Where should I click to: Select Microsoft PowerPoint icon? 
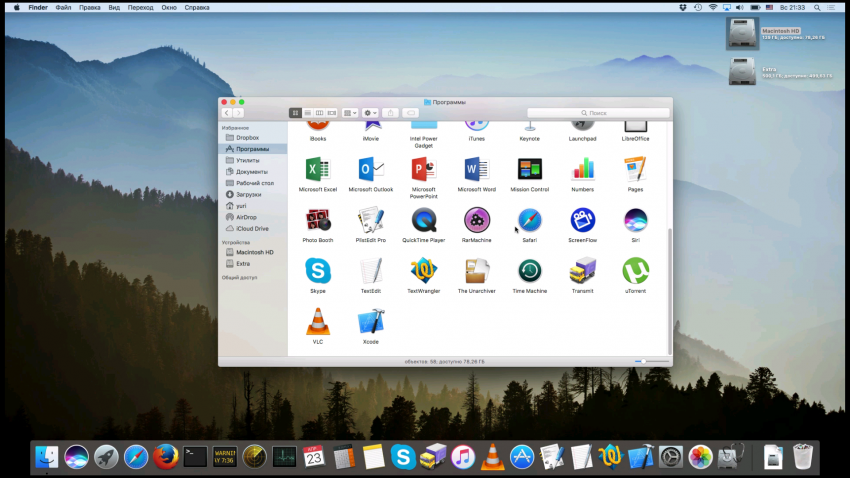[x=423, y=170]
